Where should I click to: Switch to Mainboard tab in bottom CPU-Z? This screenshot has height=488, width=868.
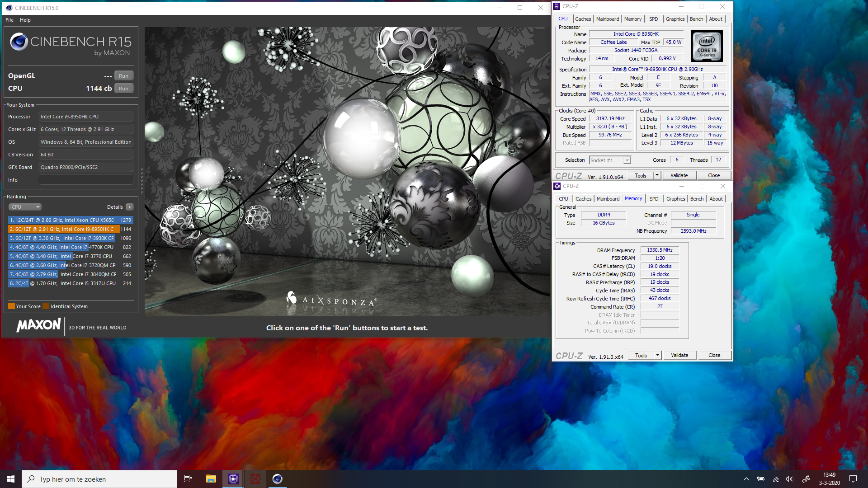click(x=608, y=199)
